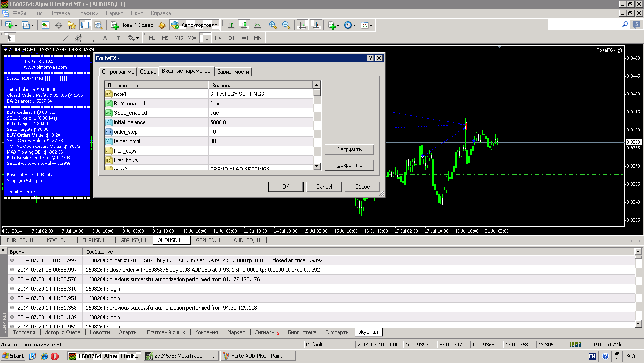Switch the chart to the M15 timeframe
Screen dimensions: 644x363
click(x=178, y=38)
